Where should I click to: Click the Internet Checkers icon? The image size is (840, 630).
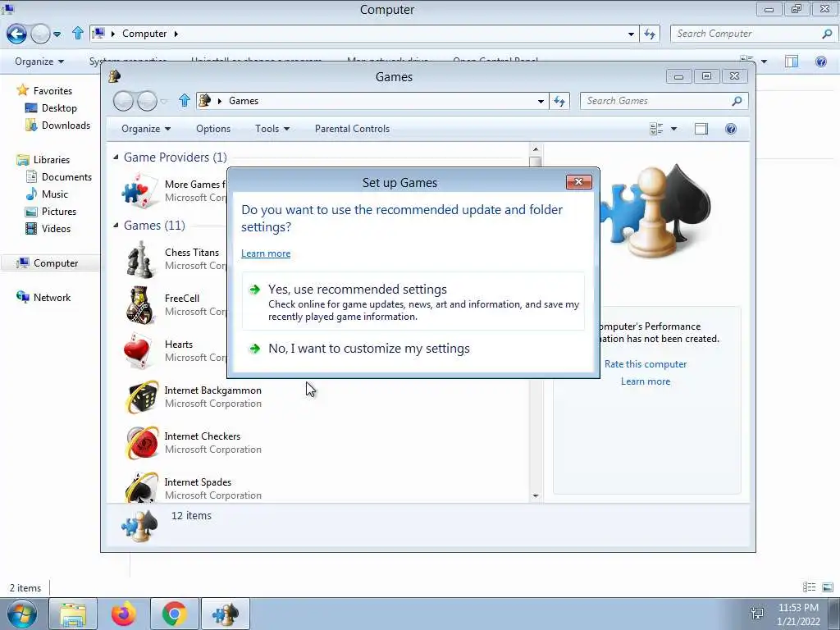[142, 443]
